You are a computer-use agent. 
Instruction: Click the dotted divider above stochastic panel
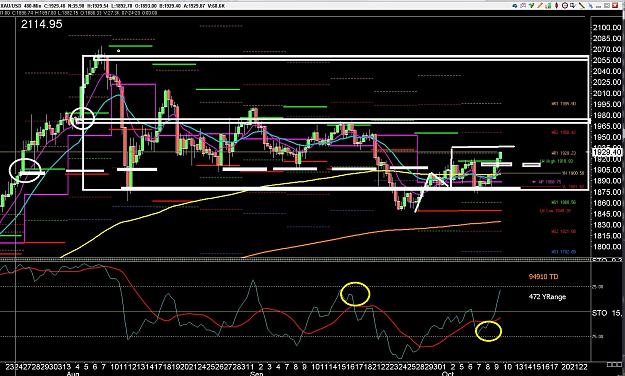pos(295,260)
